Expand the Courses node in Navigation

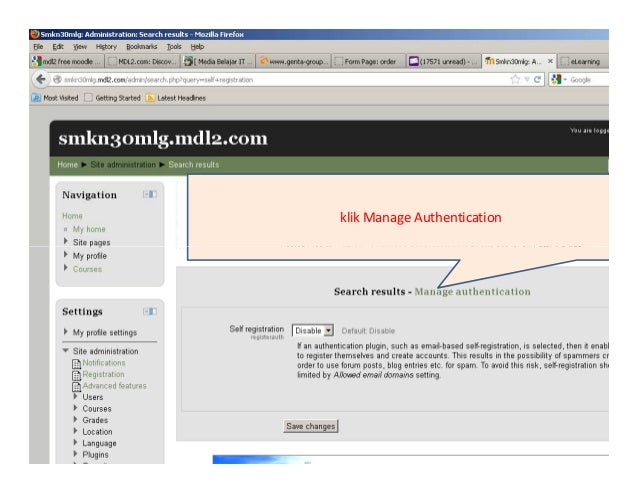click(66, 268)
